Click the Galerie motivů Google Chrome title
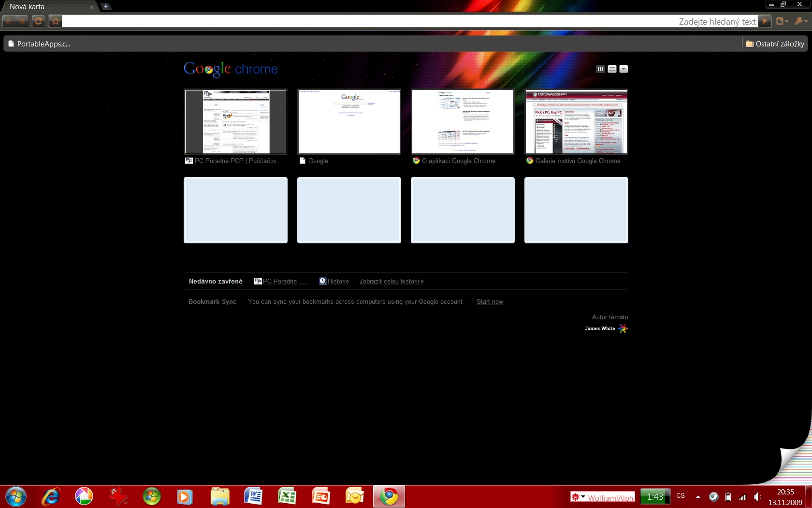 pos(578,161)
